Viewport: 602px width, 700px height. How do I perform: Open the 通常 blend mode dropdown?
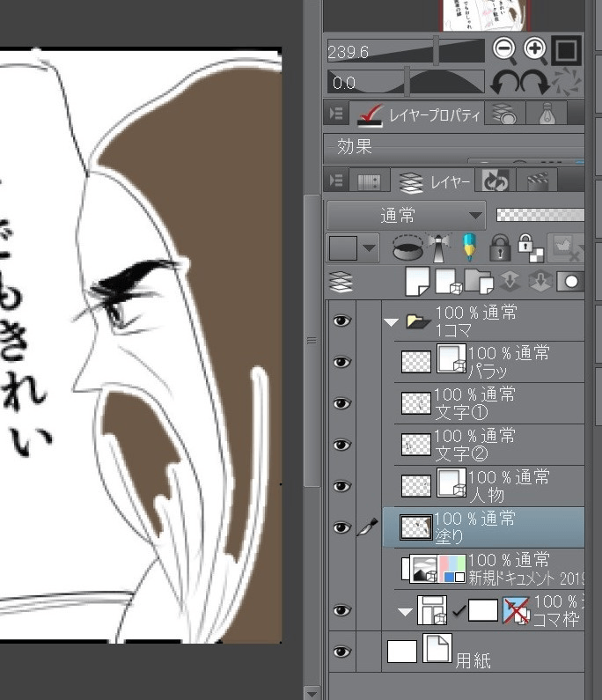(407, 216)
